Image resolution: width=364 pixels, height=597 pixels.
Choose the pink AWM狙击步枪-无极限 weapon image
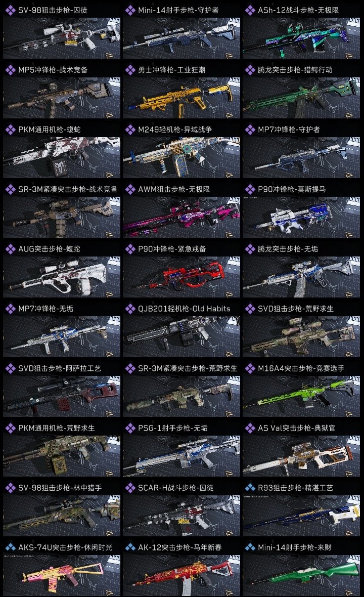click(x=181, y=218)
